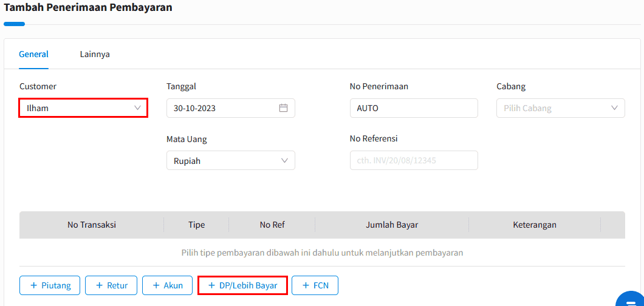Click the No Transaksi column header

point(92,225)
